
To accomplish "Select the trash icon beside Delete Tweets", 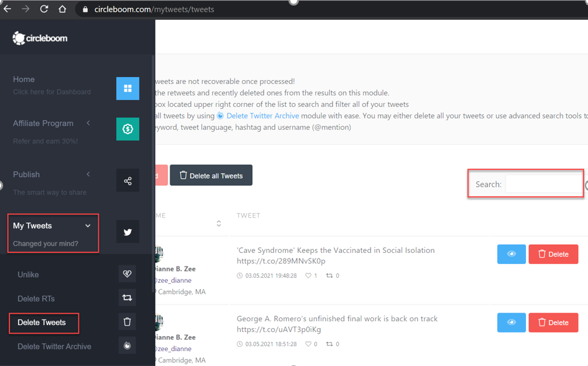I will point(127,321).
